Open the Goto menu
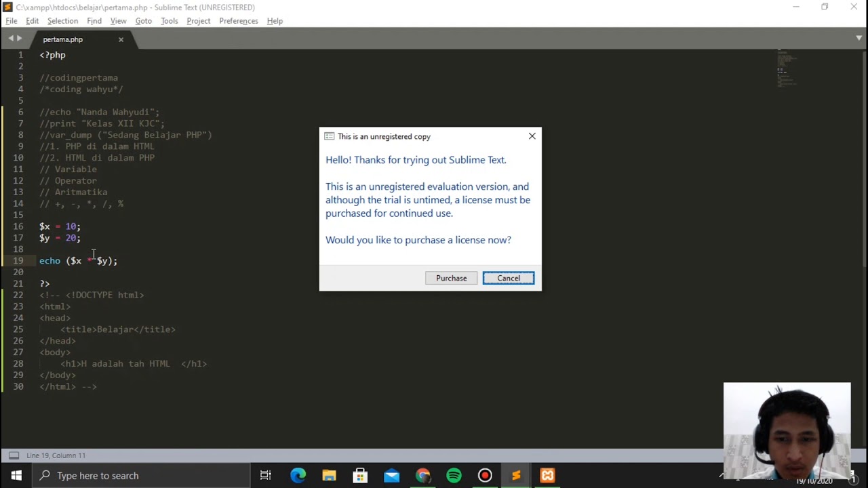 143,21
